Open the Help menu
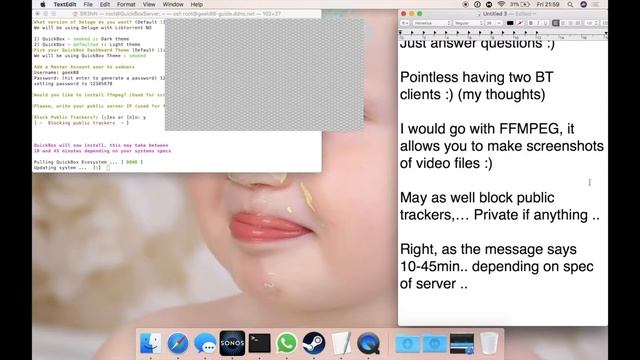The width and height of the screenshot is (640, 360). (x=197, y=4)
